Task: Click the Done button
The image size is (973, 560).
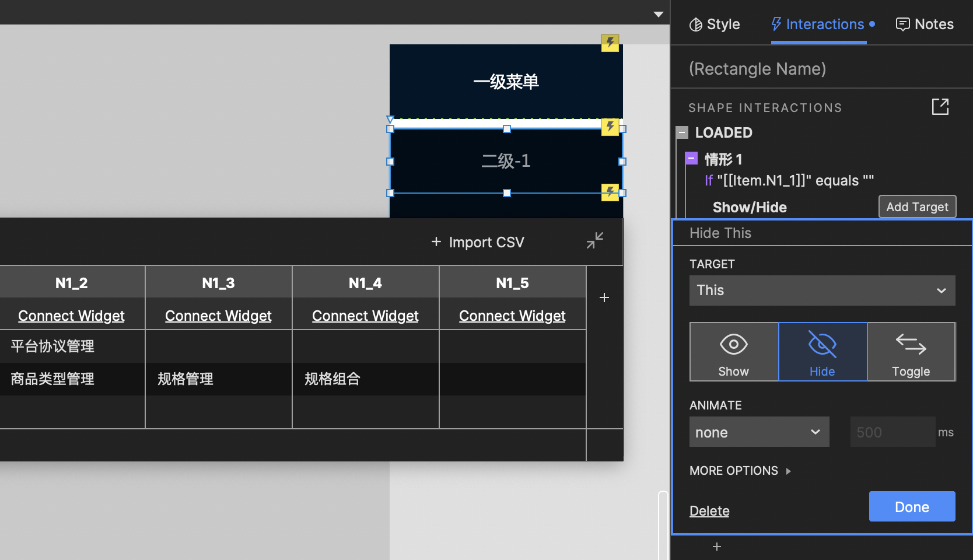Action: 911,506
